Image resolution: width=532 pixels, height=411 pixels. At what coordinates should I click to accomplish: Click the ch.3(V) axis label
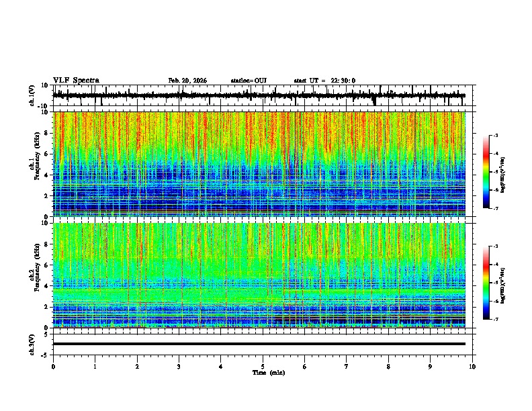(32, 345)
